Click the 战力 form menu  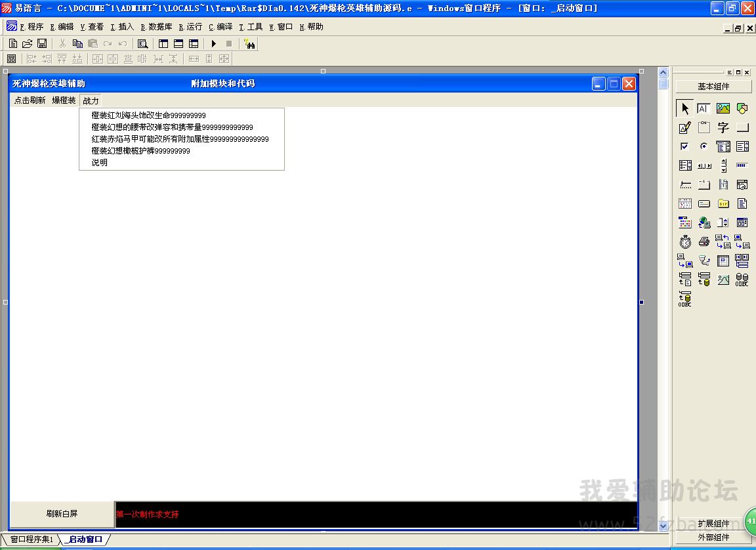pyautogui.click(x=91, y=100)
